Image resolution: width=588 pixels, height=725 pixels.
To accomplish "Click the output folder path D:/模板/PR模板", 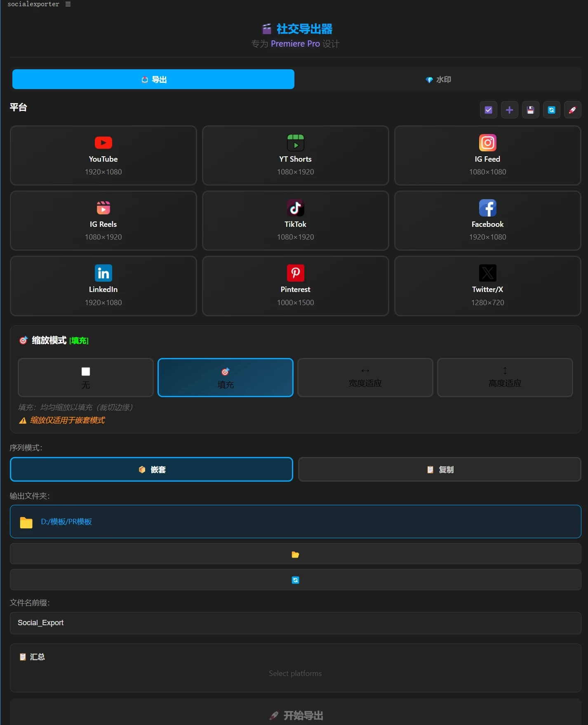I will [66, 522].
